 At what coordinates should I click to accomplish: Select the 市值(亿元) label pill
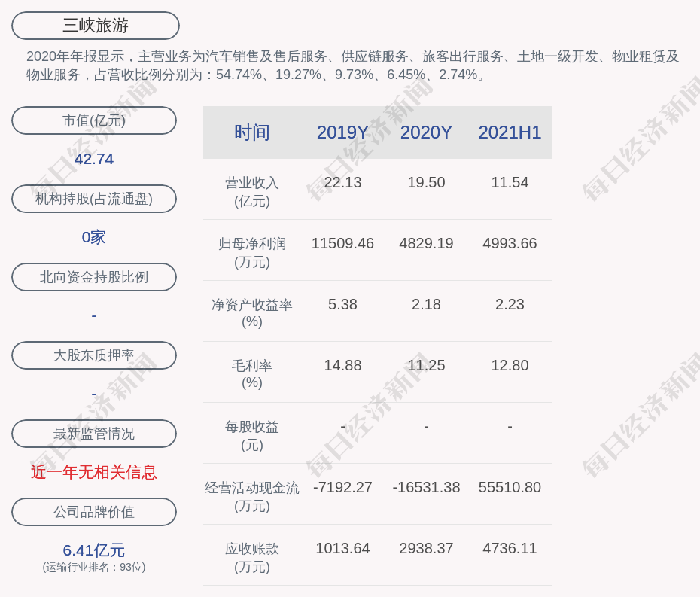[x=94, y=120]
